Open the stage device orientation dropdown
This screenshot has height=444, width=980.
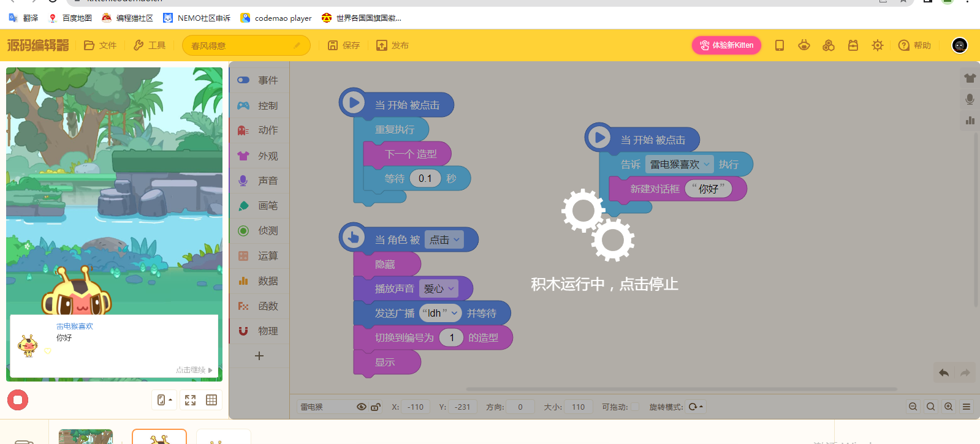[164, 400]
